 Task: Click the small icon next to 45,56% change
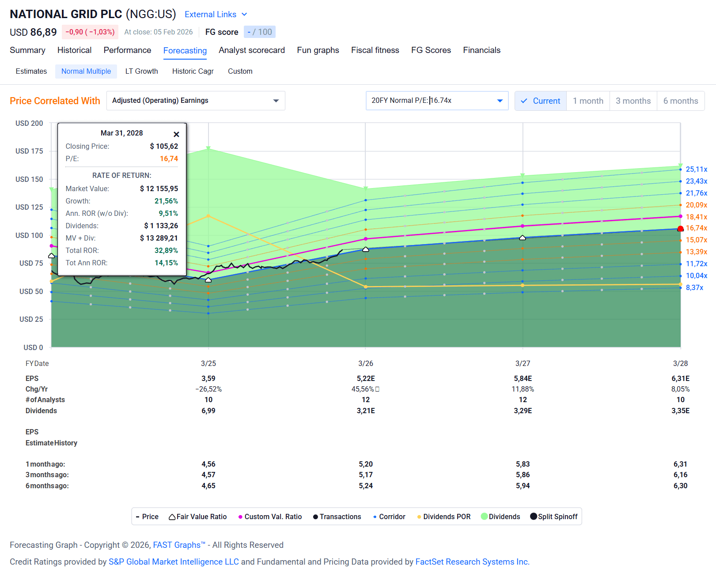click(377, 389)
